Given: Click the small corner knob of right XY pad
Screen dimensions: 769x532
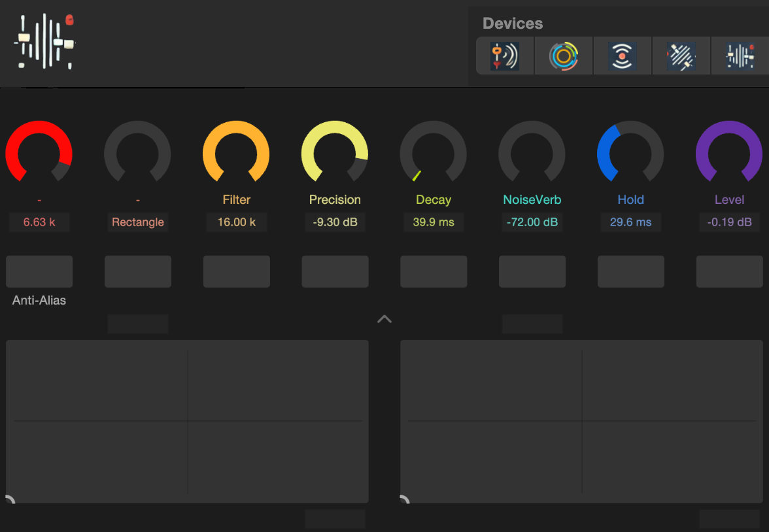Looking at the screenshot, I should (405, 499).
